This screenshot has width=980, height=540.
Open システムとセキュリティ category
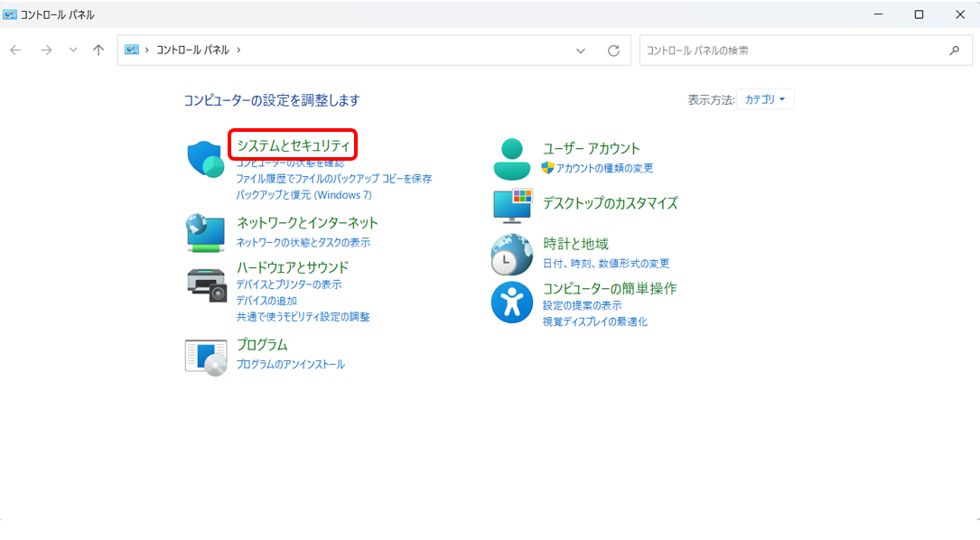294,145
